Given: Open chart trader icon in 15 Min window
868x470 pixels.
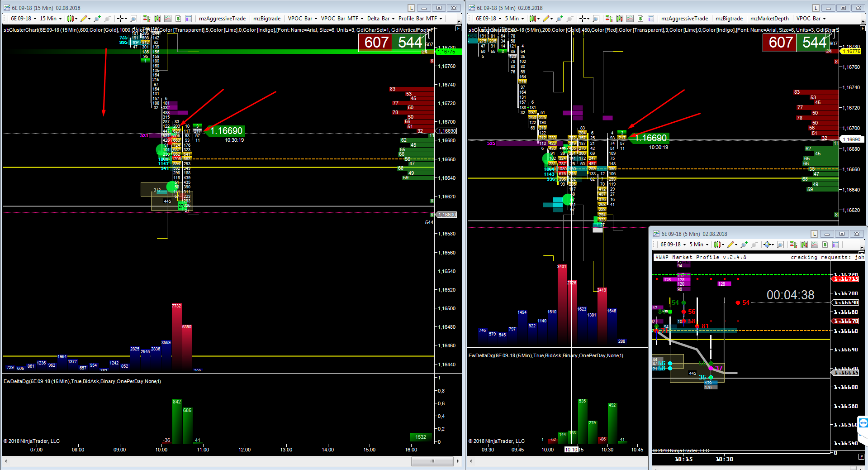Looking at the screenshot, I should click(147, 19).
